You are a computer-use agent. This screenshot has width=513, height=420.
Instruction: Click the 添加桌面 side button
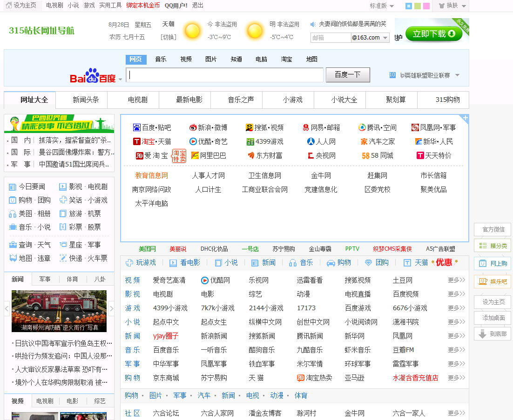pos(493,318)
